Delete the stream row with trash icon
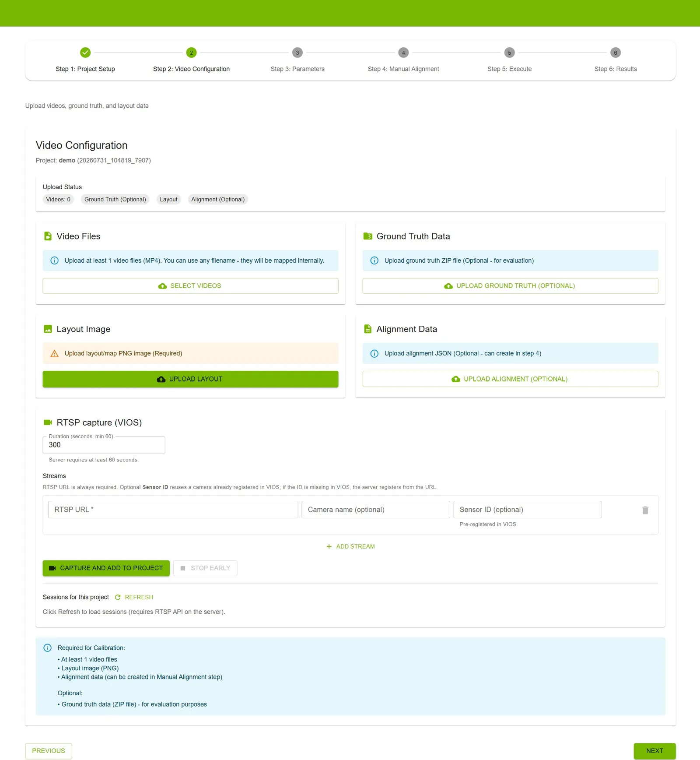The image size is (700, 760). (645, 510)
